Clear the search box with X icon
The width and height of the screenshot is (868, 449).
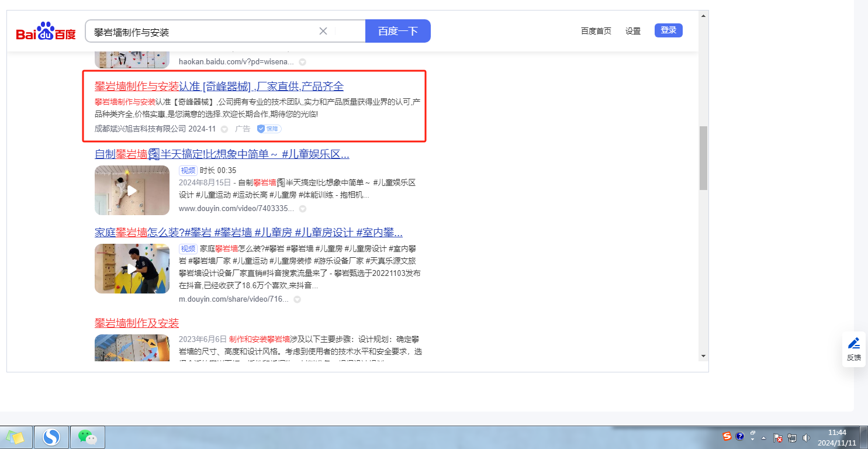click(x=323, y=31)
